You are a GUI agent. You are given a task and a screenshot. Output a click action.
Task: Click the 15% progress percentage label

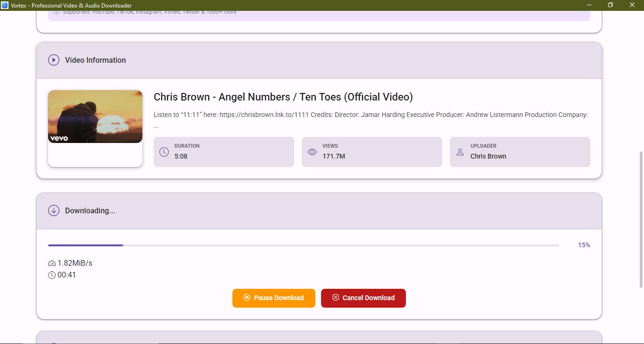pos(584,245)
